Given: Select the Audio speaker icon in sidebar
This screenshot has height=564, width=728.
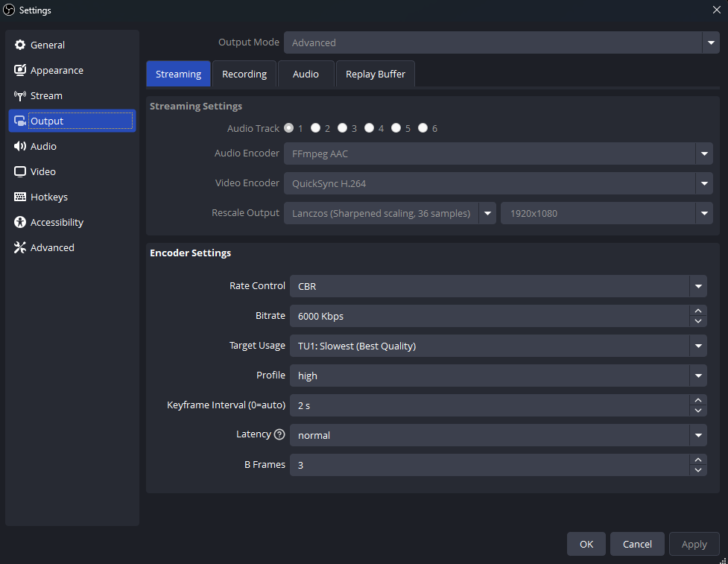Looking at the screenshot, I should point(20,146).
